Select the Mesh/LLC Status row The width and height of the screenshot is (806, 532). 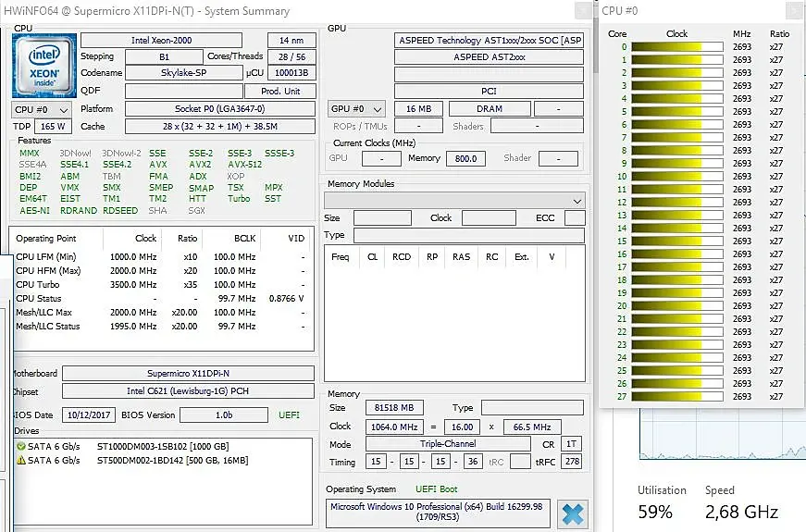(163, 327)
